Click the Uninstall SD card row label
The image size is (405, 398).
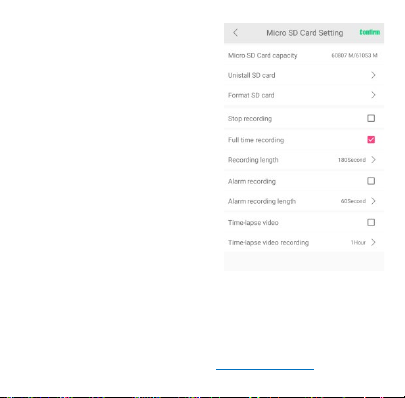click(252, 75)
